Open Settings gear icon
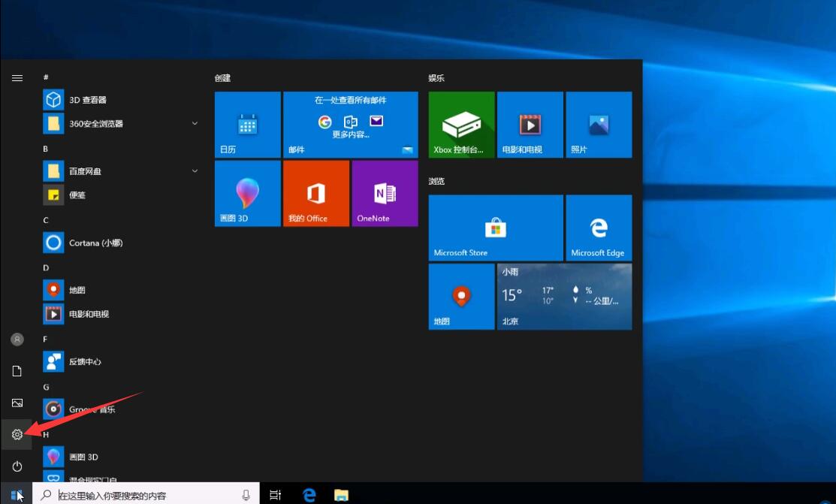 pos(17,435)
